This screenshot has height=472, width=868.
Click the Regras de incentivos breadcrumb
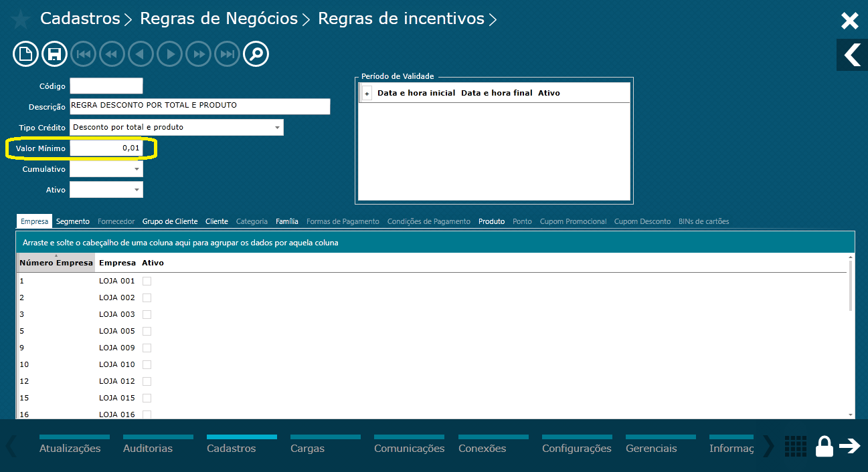click(x=401, y=19)
